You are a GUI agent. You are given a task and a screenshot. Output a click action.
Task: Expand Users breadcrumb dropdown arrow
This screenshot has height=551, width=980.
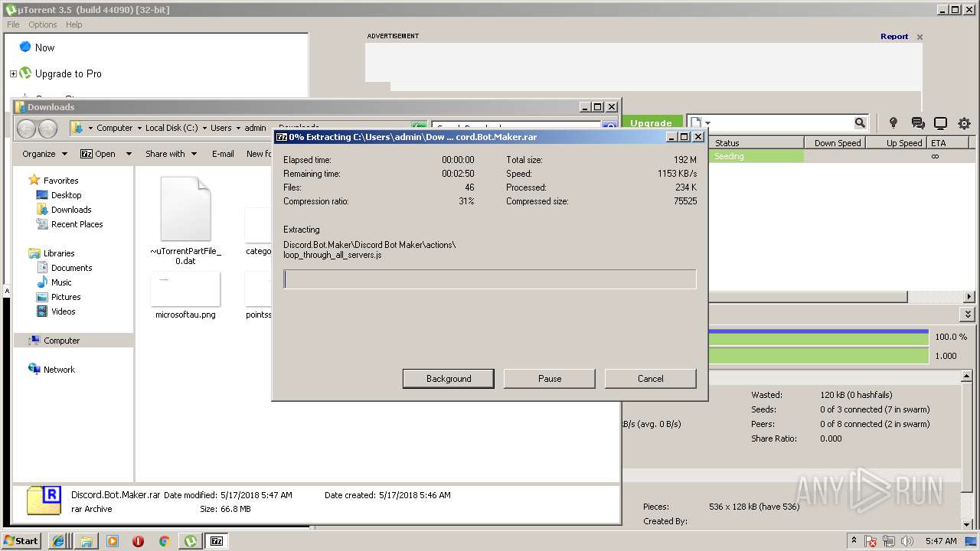pyautogui.click(x=238, y=128)
